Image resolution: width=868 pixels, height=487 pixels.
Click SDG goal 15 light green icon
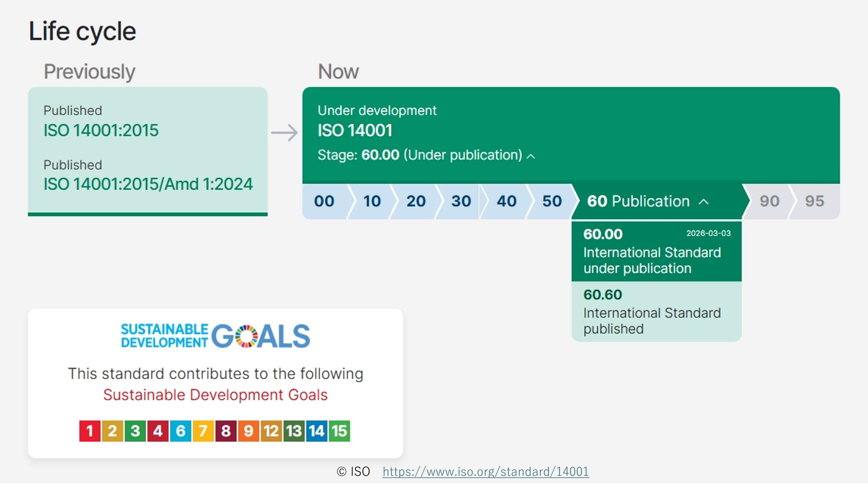[x=339, y=431]
